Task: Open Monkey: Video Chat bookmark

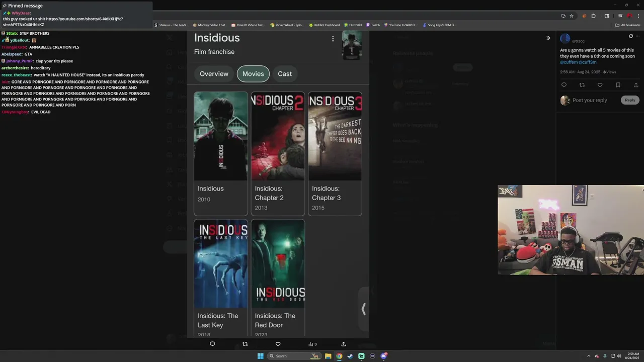Action: 210,25
